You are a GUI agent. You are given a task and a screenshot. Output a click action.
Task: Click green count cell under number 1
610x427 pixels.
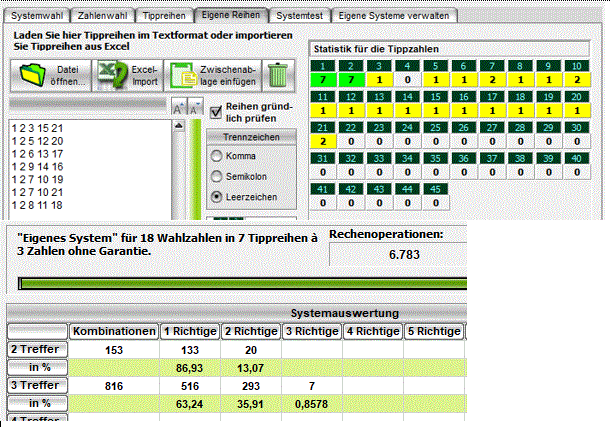coord(323,80)
